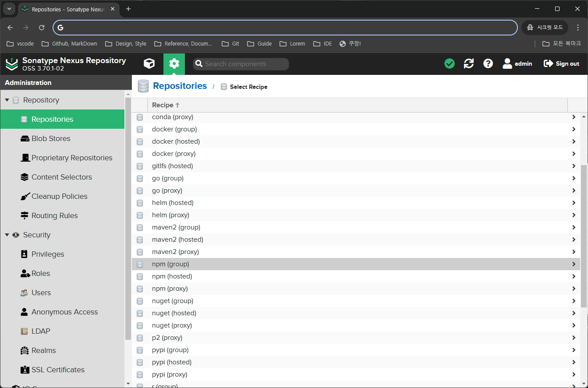This screenshot has height=388, width=588.
Task: Go back to Repositories via breadcrumb title
Action: [180, 86]
